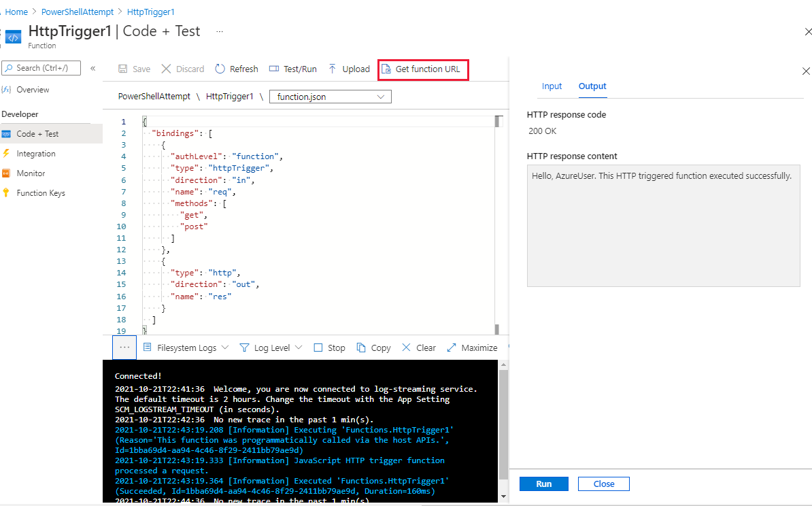Focus the Search (Ctrl+/) input box

41,68
